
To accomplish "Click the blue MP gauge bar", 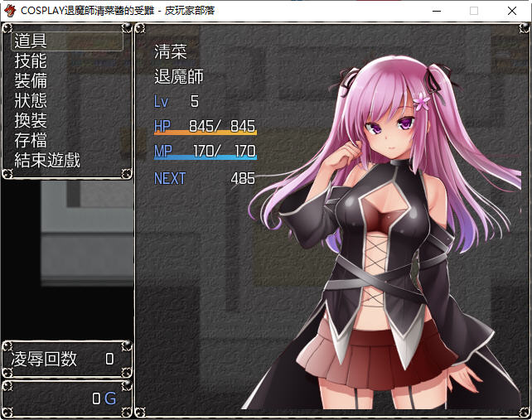I will [x=206, y=157].
